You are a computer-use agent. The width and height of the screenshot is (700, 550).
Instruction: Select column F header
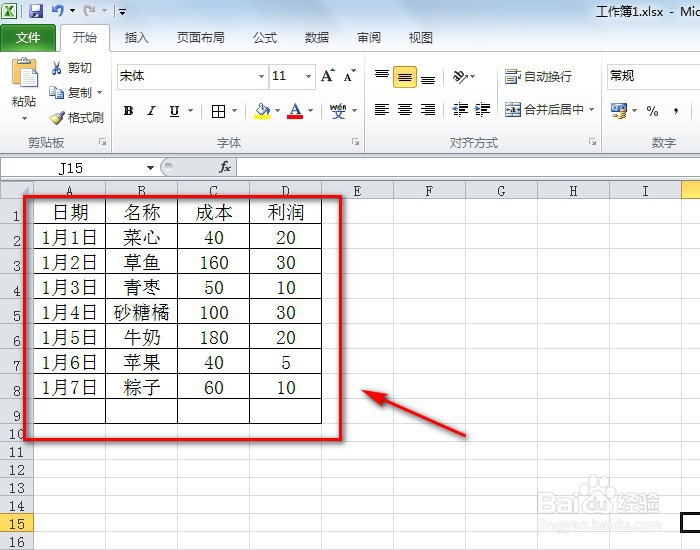(429, 191)
